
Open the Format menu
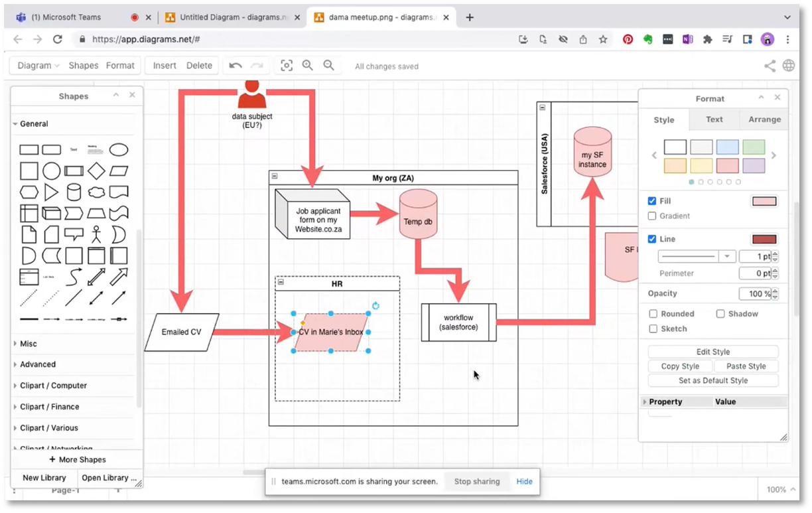[x=120, y=65]
